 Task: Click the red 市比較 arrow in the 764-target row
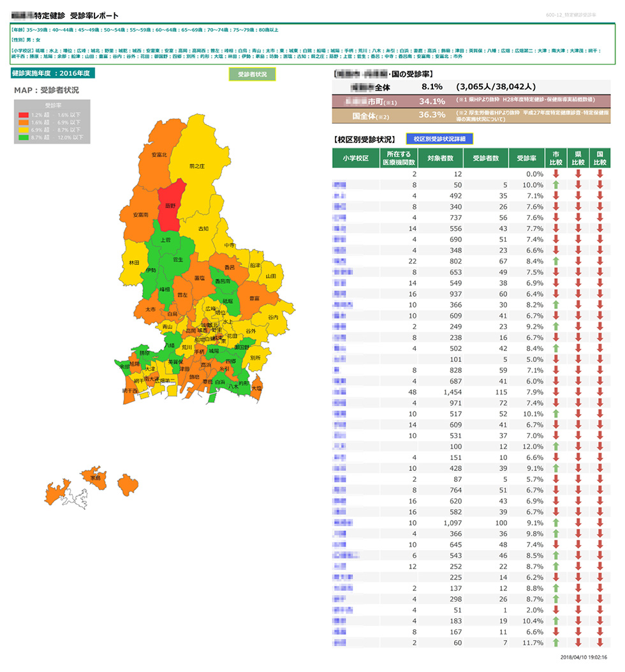point(555,490)
